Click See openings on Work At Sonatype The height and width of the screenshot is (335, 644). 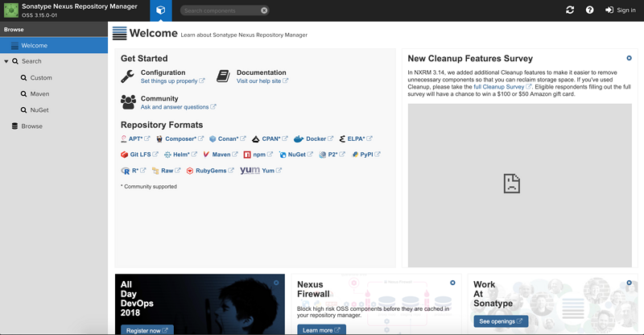pyautogui.click(x=501, y=321)
